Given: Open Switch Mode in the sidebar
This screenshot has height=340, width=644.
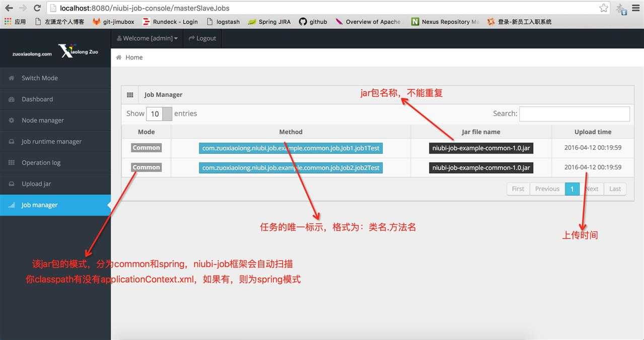Looking at the screenshot, I should tap(55, 78).
